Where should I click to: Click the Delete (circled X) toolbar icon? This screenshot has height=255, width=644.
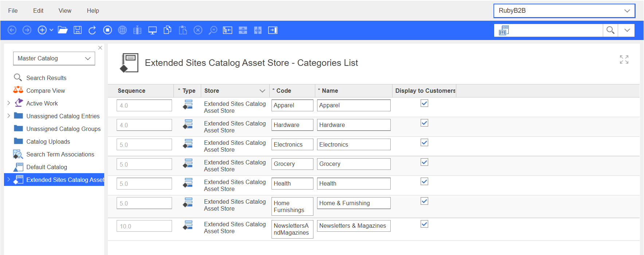(x=198, y=30)
